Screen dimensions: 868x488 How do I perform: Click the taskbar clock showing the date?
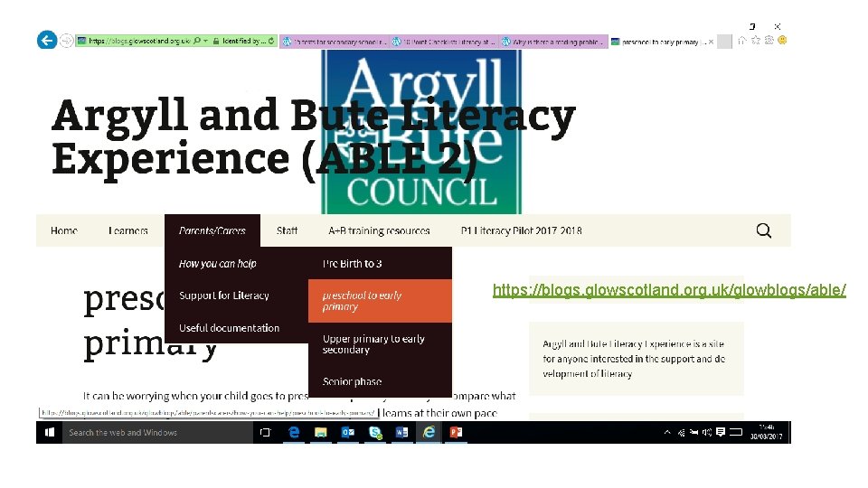[766, 432]
